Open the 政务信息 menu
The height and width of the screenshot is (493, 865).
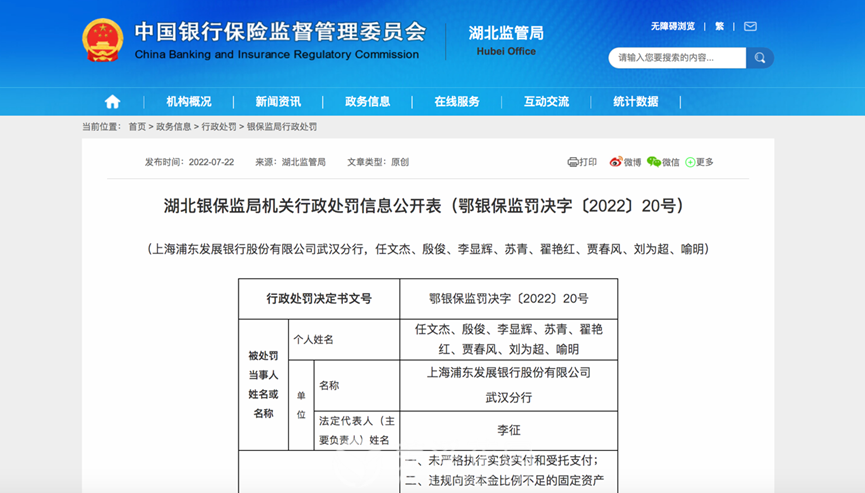point(367,101)
